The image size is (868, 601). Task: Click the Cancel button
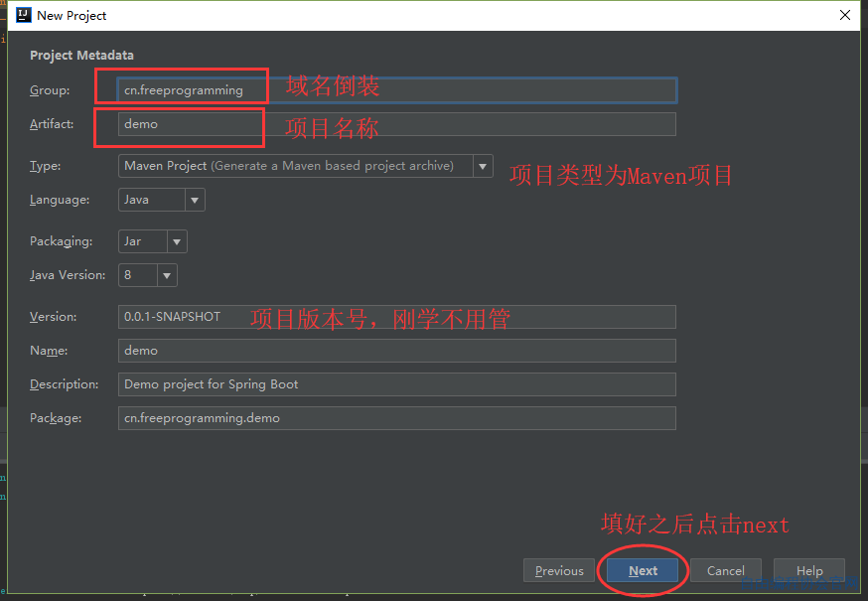726,570
